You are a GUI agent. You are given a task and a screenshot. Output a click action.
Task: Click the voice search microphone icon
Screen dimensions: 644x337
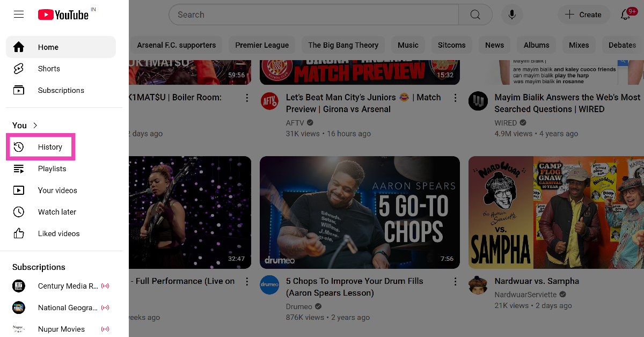[512, 14]
